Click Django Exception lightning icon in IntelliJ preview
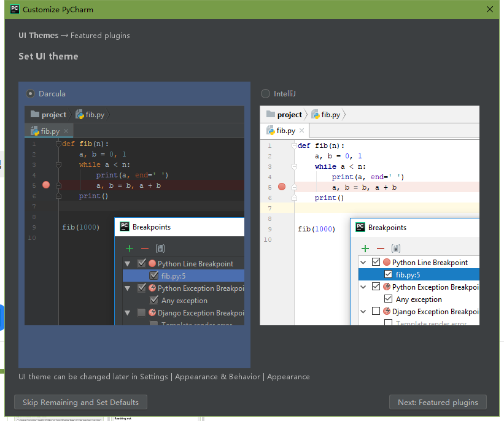This screenshot has width=504, height=421. 387,311
